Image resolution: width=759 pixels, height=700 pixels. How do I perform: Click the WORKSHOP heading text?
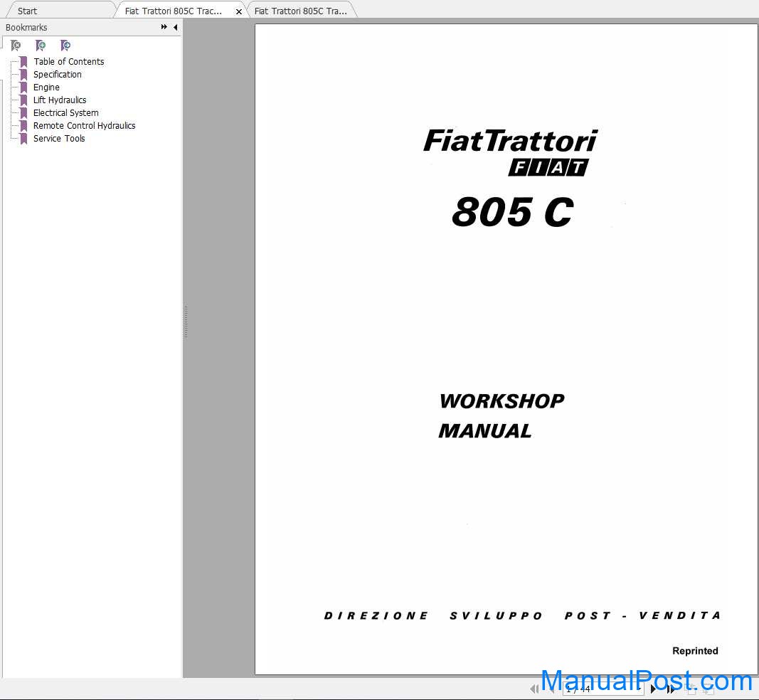pos(501,401)
